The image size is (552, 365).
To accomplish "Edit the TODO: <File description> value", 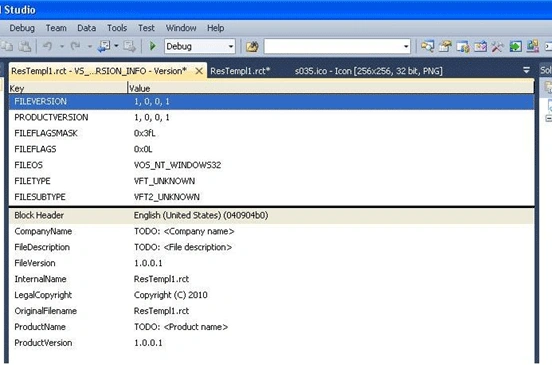I will click(183, 247).
